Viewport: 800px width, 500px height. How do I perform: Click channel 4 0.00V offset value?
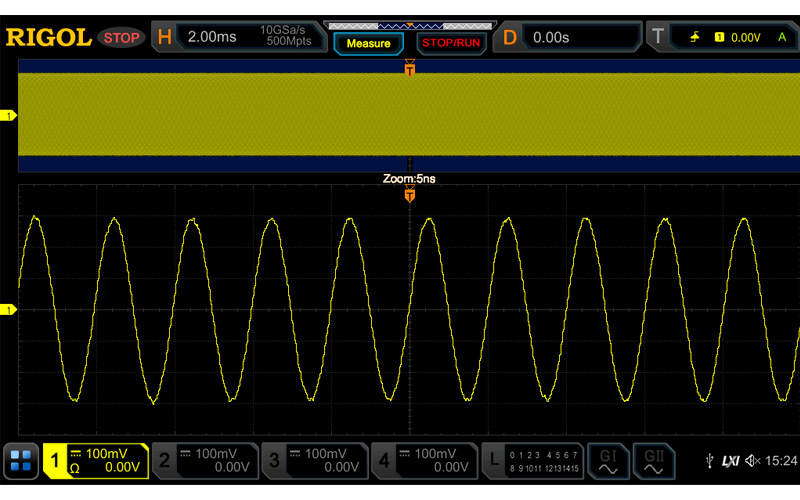(x=452, y=467)
